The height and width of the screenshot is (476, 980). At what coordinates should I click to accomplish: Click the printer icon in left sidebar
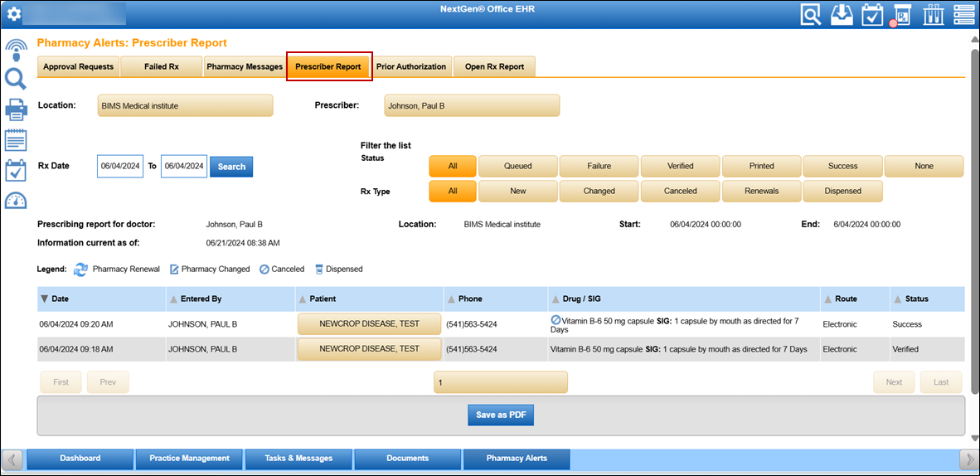16,109
